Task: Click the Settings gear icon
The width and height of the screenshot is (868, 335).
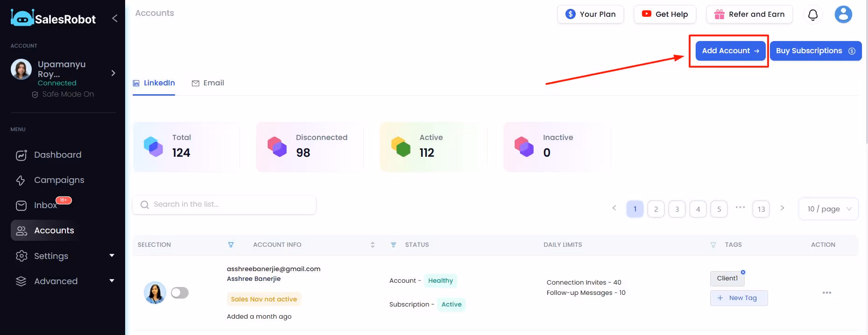Action: (21, 256)
